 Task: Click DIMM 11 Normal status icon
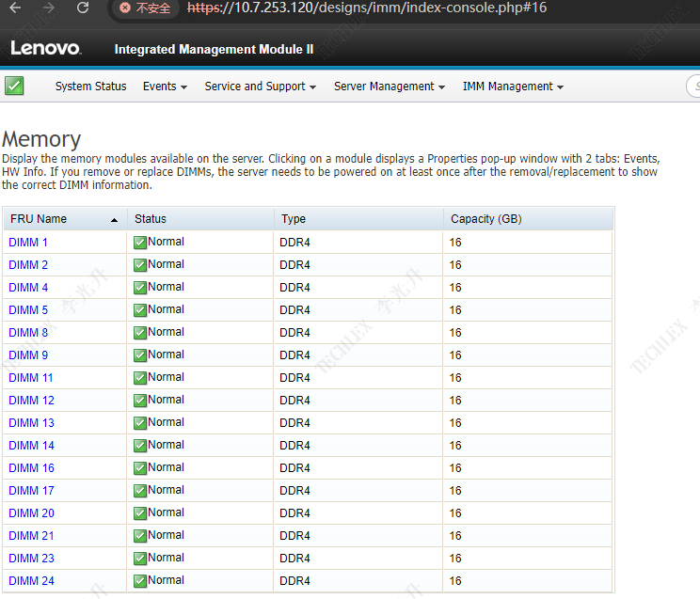point(140,378)
